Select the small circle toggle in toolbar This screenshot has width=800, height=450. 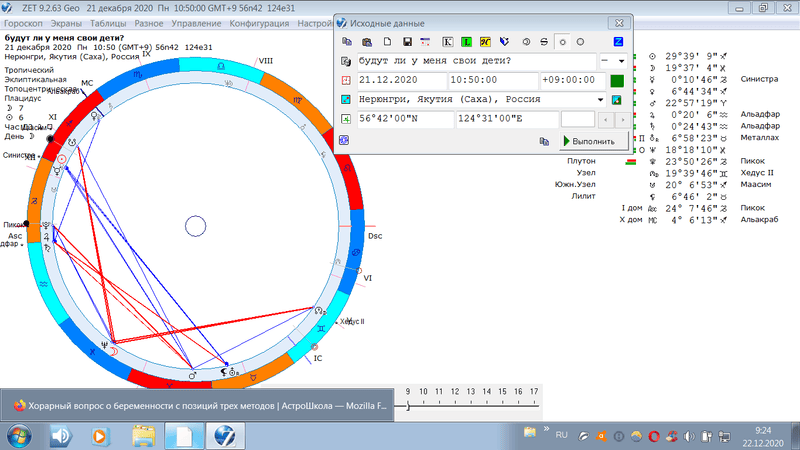point(563,42)
